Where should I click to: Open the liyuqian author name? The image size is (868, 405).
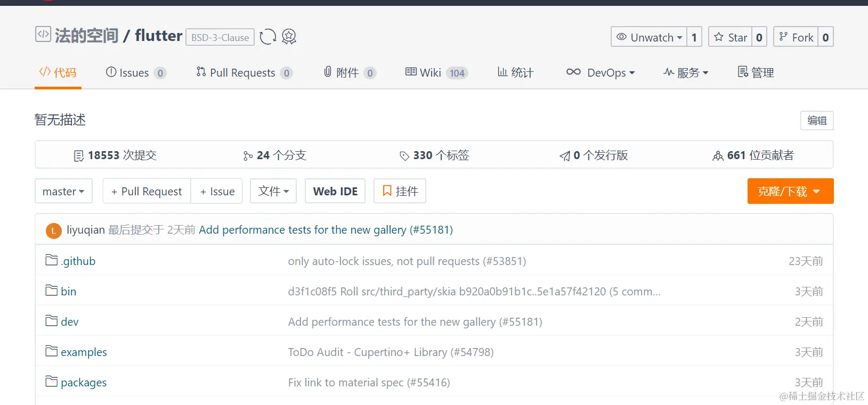click(x=86, y=230)
